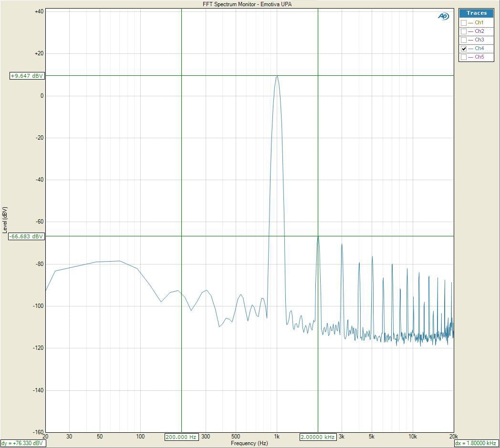Enable the Ch2 trace checkbox
This screenshot has height=448, width=500.
point(464,31)
